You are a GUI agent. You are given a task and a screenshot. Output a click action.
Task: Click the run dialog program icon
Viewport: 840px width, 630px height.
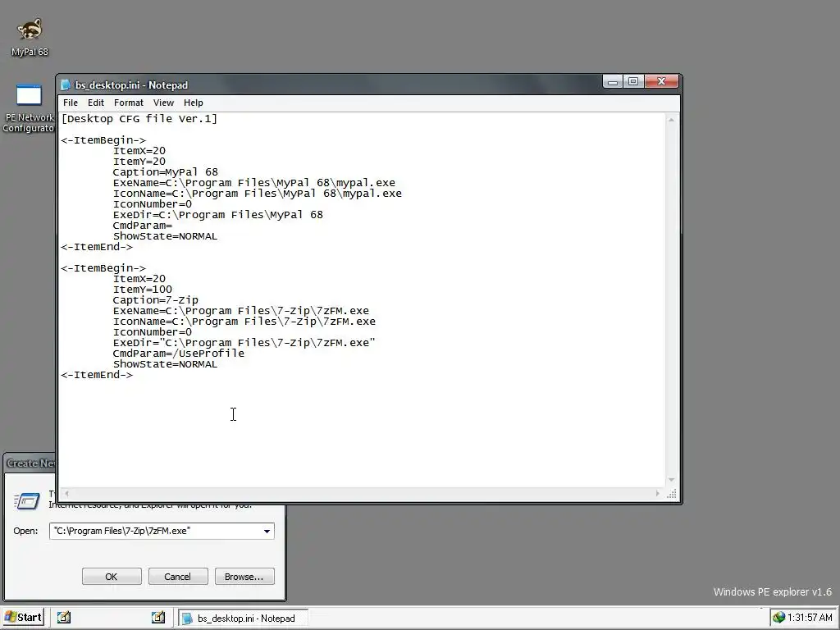click(x=27, y=501)
